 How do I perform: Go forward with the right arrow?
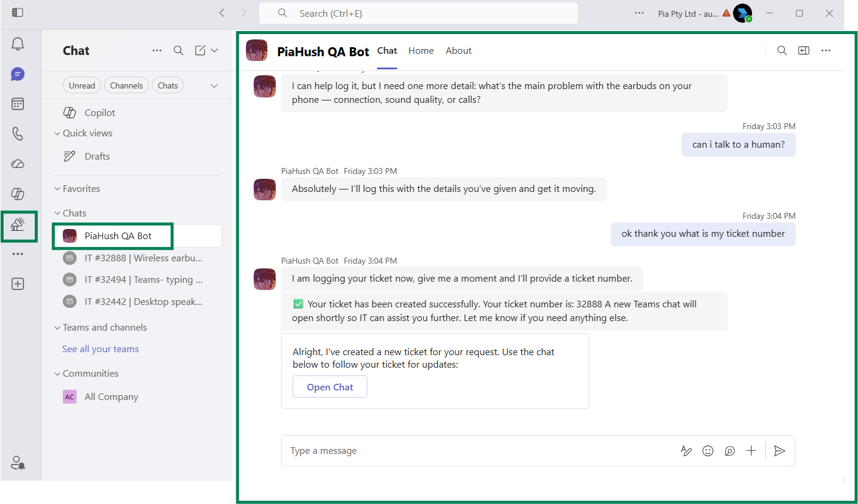[x=244, y=13]
